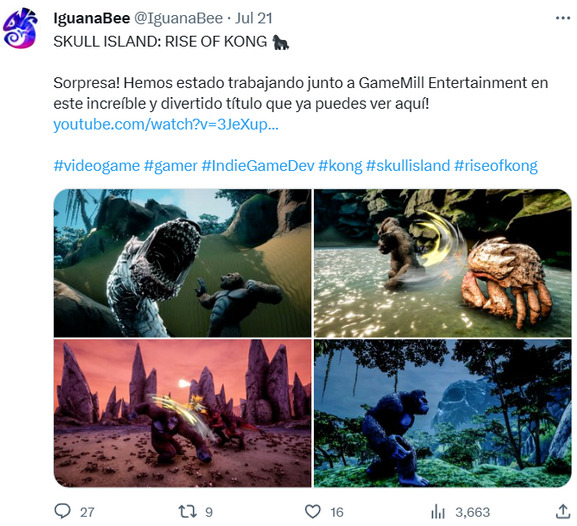The width and height of the screenshot is (577, 526).
Task: Open the Jul 21 timestamp link
Action: (x=254, y=18)
